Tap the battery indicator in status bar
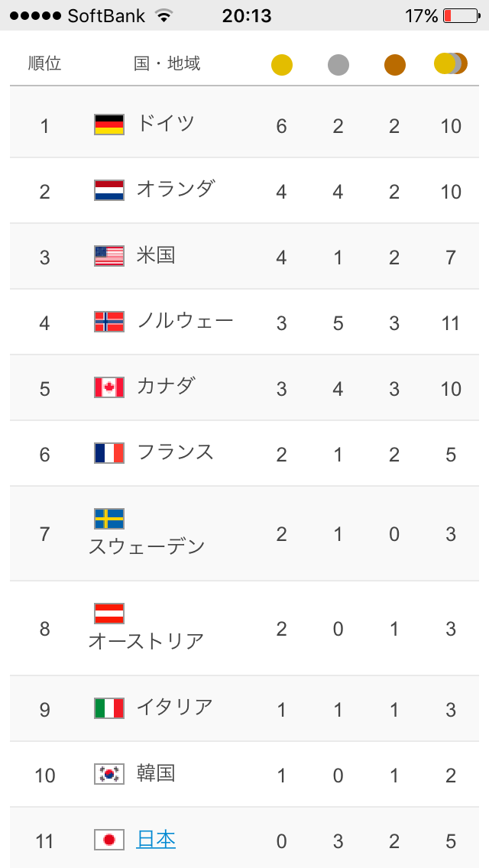Viewport: 489px width, 868px height. click(x=461, y=15)
